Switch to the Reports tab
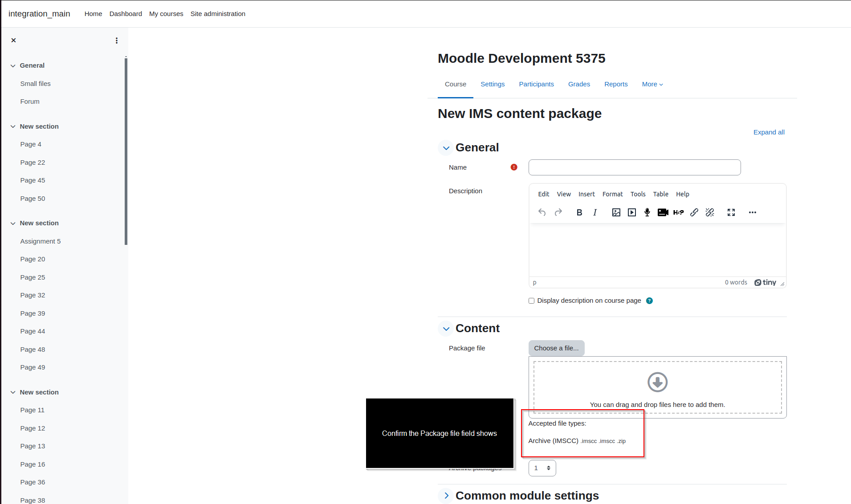This screenshot has width=851, height=504. point(616,84)
